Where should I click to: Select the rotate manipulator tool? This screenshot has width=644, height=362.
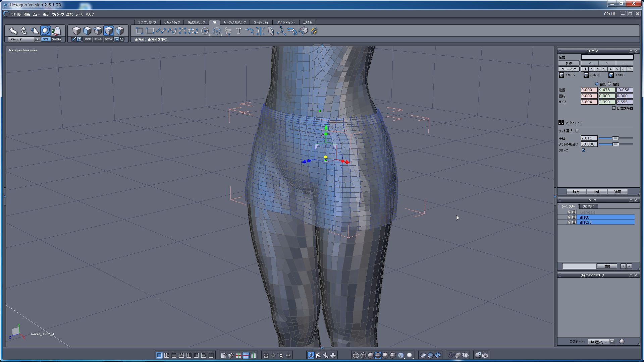click(24, 31)
